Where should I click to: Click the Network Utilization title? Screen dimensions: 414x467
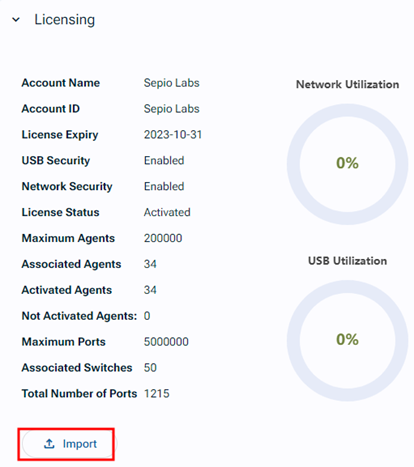coord(347,84)
